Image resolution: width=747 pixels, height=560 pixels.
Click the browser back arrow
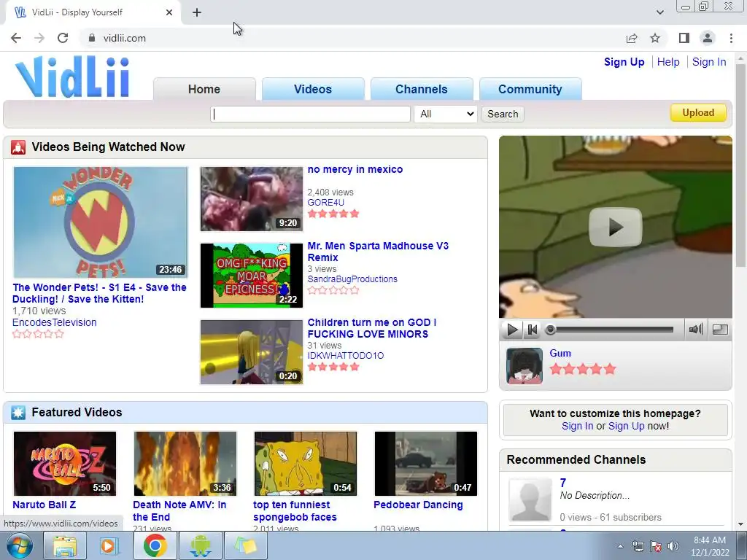(x=16, y=38)
